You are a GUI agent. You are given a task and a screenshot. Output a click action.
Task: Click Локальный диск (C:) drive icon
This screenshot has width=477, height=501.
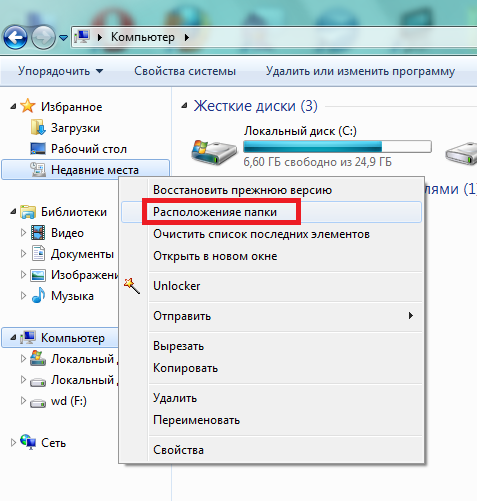click(214, 153)
